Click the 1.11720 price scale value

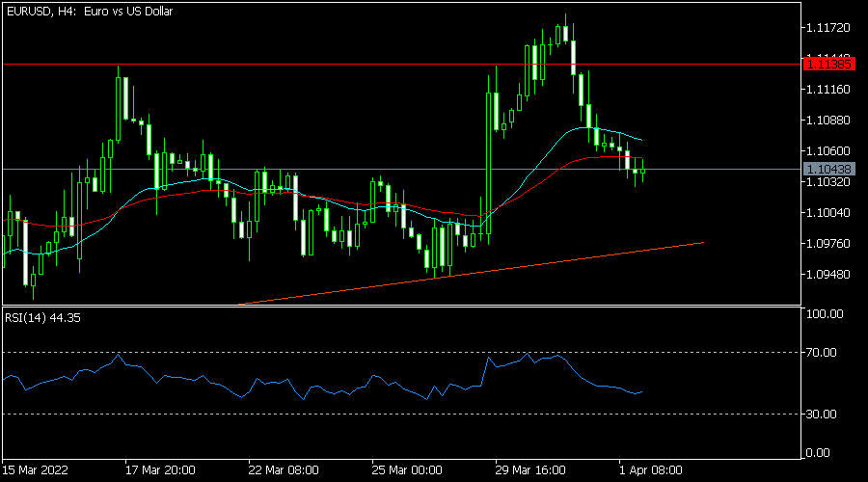(x=828, y=28)
